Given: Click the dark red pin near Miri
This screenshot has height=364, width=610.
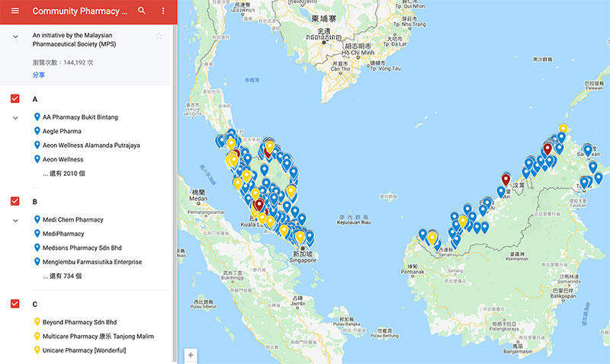Looking at the screenshot, I should [x=506, y=179].
